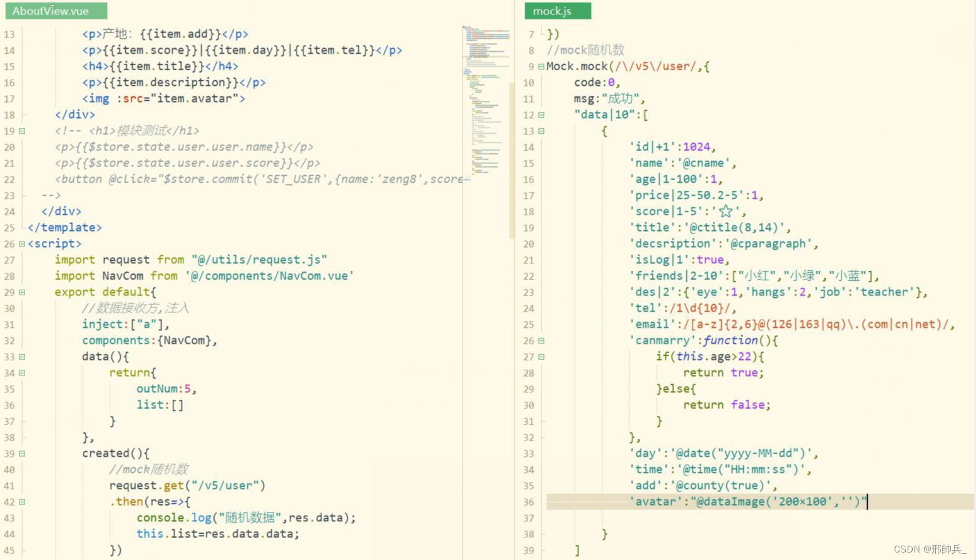Click the img :src="item.avatar" line
The width and height of the screenshot is (976, 560).
pos(163,99)
